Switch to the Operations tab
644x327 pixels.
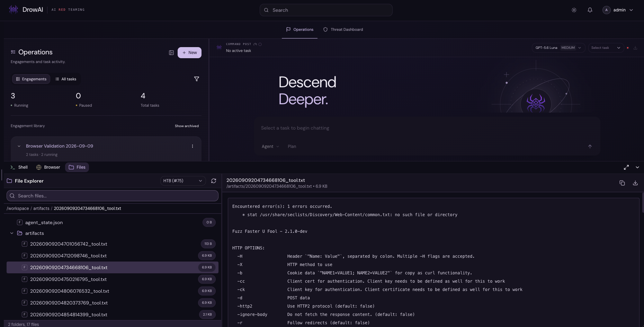[300, 29]
